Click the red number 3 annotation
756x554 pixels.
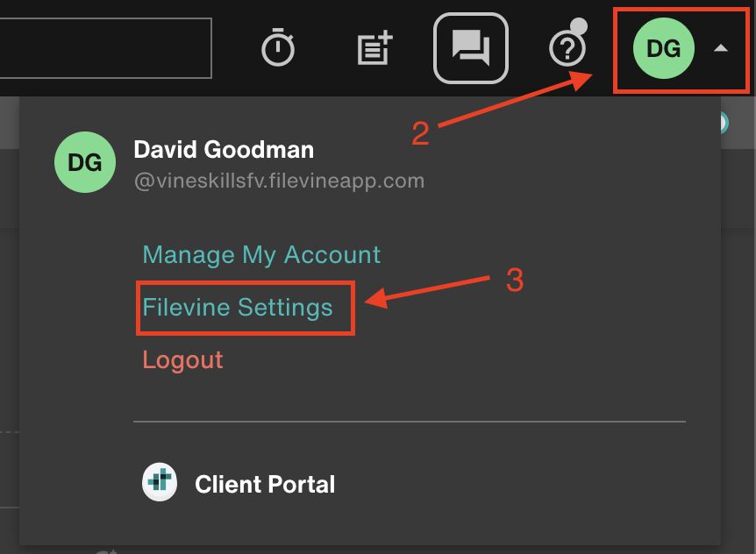515,281
